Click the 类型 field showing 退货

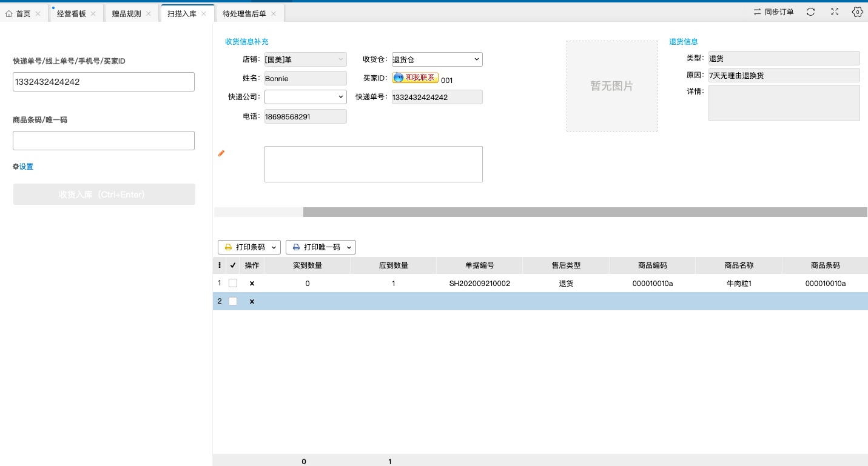(784, 58)
